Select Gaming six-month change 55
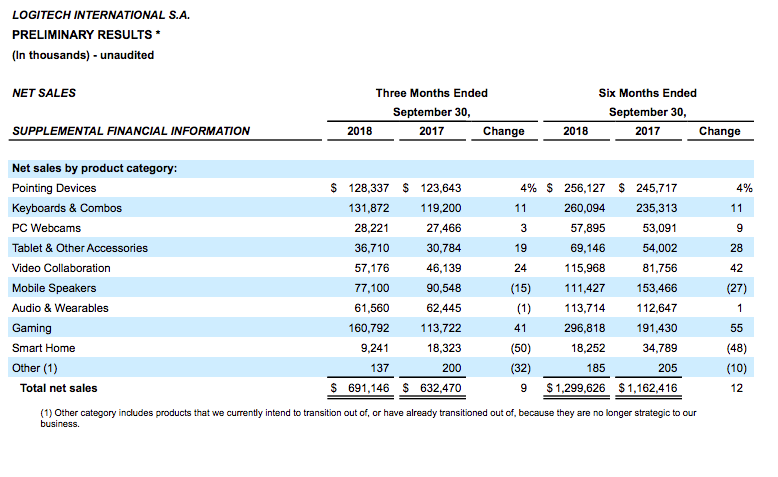 (x=736, y=328)
